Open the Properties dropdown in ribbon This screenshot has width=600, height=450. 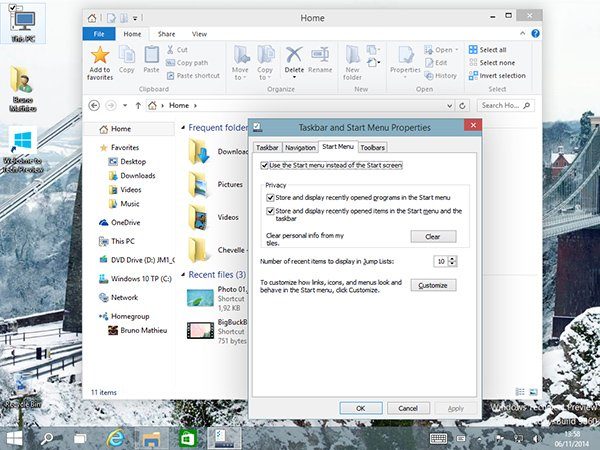point(405,77)
